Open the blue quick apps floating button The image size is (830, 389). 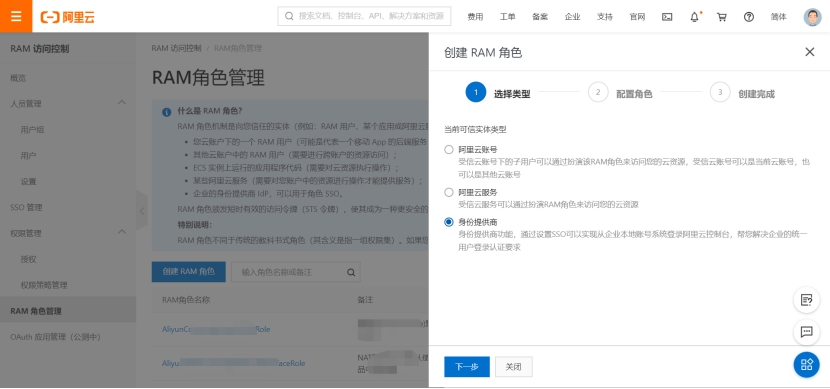pos(806,365)
